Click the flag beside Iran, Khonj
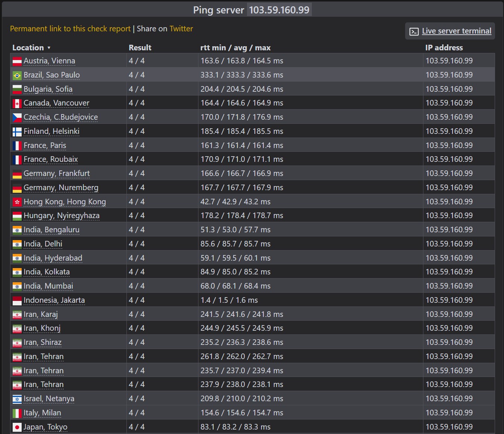This screenshot has width=504, height=434. click(x=17, y=328)
